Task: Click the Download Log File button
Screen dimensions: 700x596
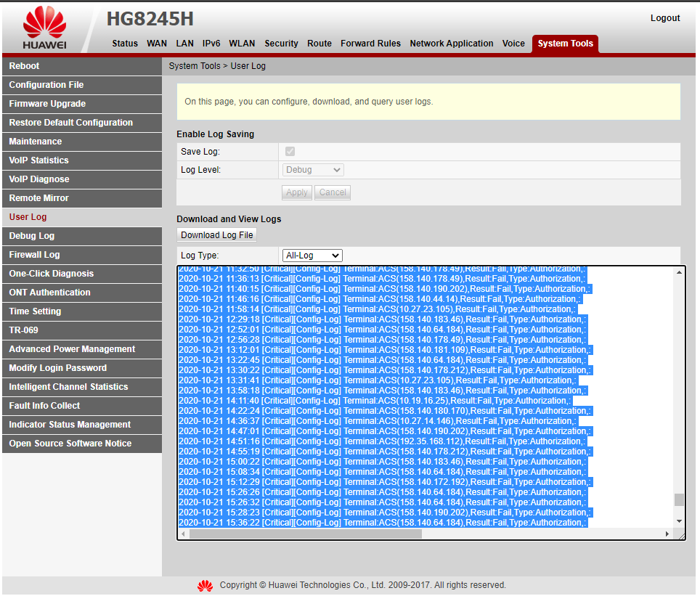Action: [216, 235]
